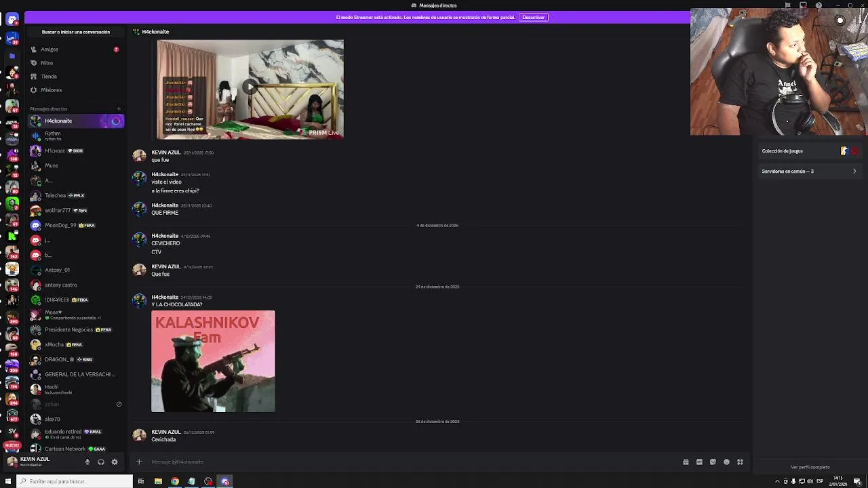Open Nitro page
This screenshot has height=488, width=868.
(75, 63)
